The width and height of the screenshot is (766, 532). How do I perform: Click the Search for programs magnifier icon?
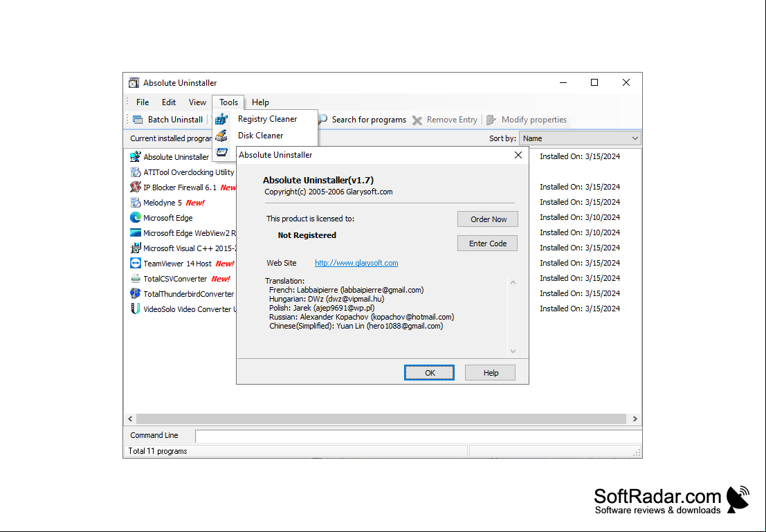point(323,119)
